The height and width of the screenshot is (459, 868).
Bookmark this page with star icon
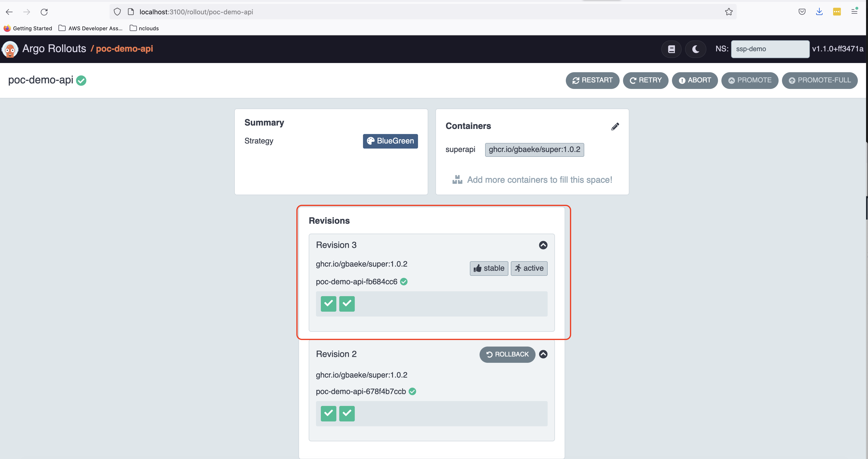tap(728, 12)
